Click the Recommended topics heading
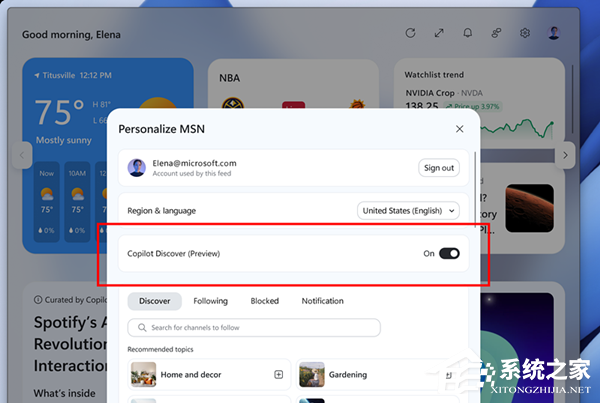Image resolution: width=600 pixels, height=403 pixels. click(160, 349)
